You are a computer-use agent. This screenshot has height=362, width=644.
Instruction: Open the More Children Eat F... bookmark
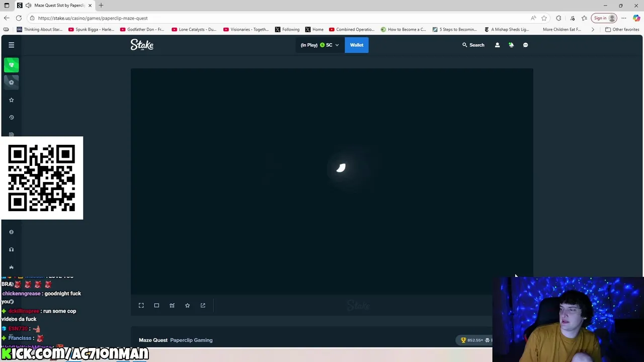click(x=561, y=29)
